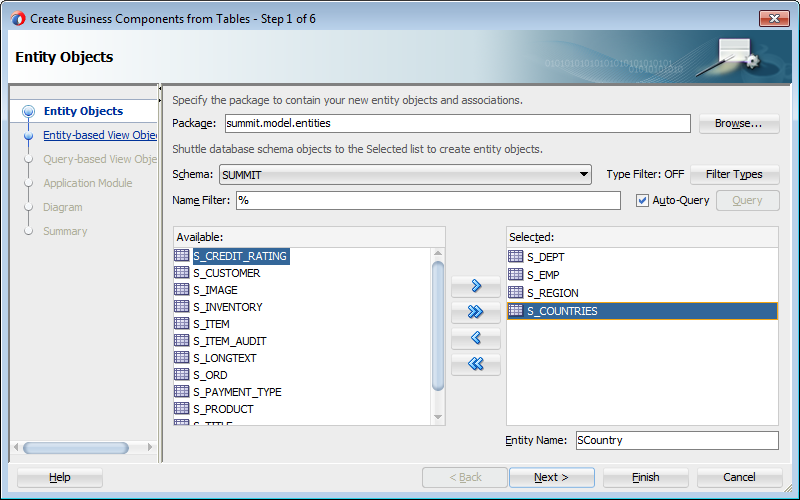Click table icon beside S_ITEM
Image resolution: width=800 pixels, height=500 pixels.
(182, 323)
